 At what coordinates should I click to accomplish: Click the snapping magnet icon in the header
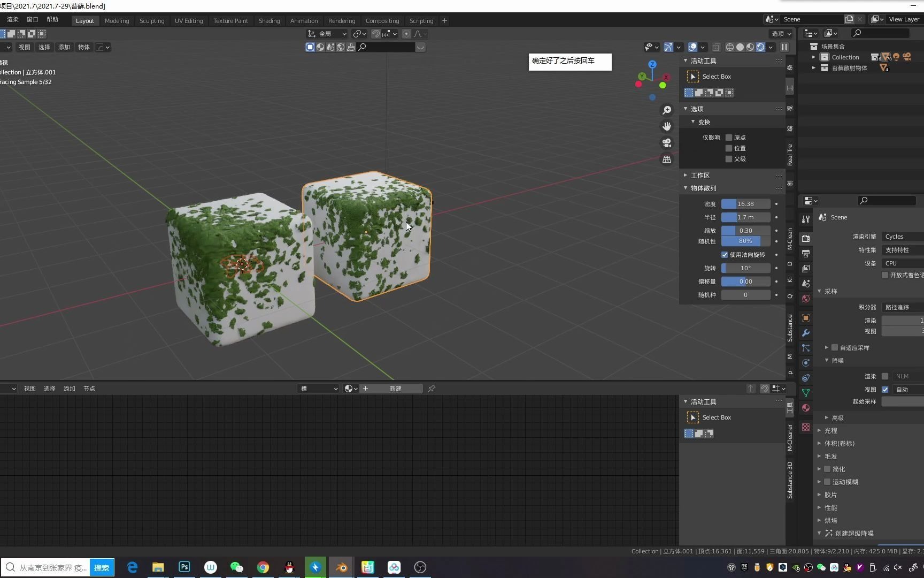(x=376, y=34)
